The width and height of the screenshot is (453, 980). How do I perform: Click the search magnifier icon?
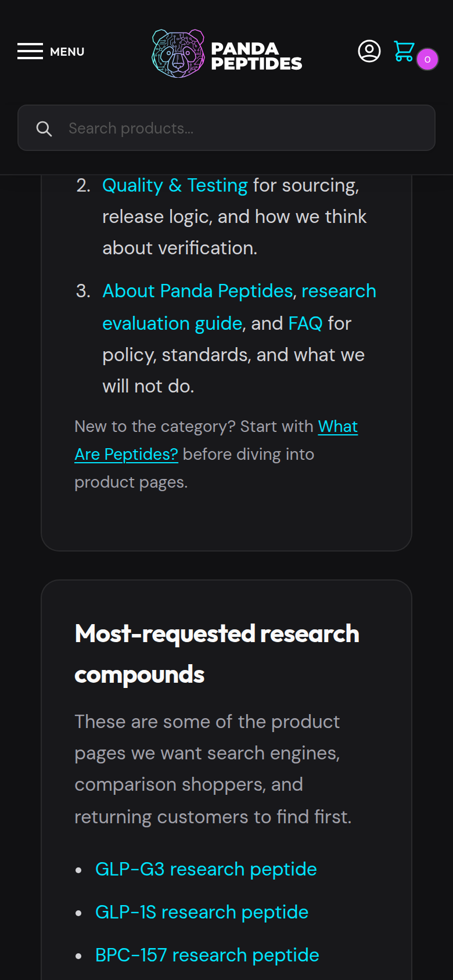point(44,128)
